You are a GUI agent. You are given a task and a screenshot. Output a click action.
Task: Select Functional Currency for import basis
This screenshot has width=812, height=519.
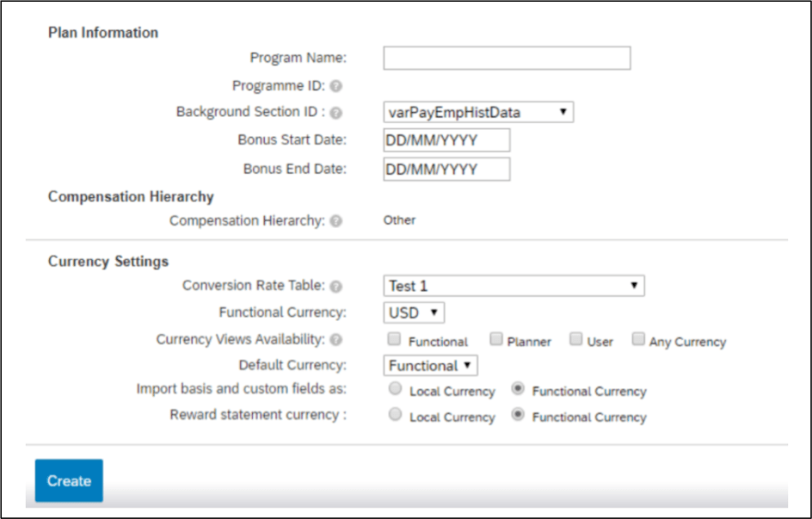point(519,389)
